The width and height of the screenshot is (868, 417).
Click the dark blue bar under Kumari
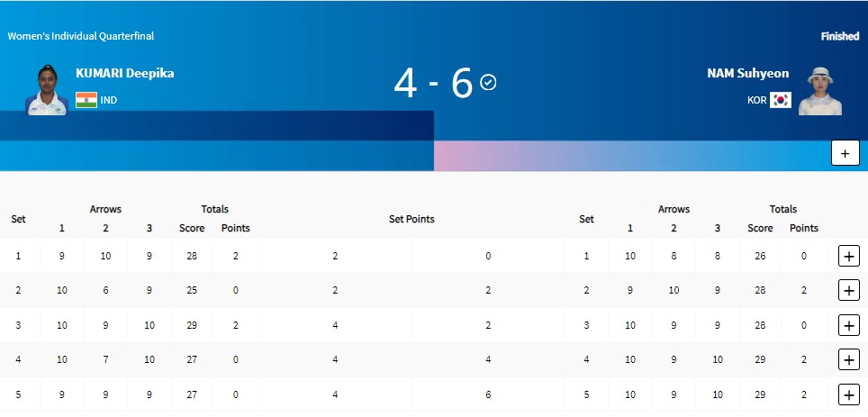click(x=216, y=125)
